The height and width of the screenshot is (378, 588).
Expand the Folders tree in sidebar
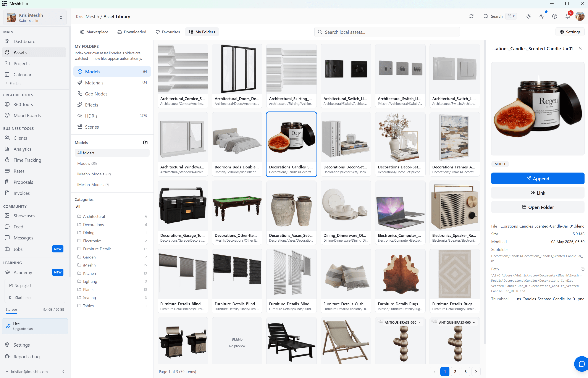13,83
